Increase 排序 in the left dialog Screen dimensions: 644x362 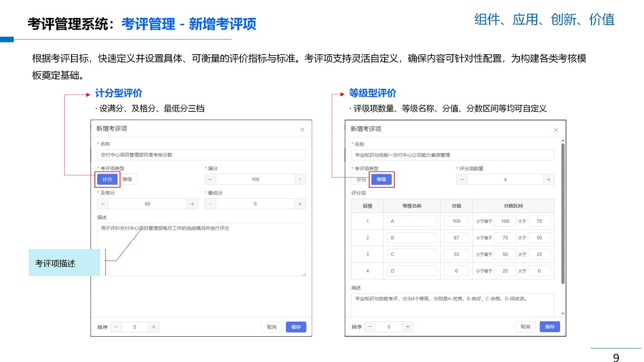(154, 327)
